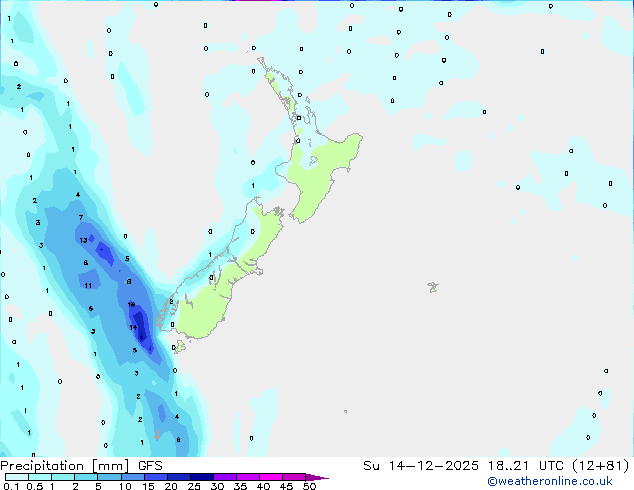Click the precipitation value "13" on map
The width and height of the screenshot is (634, 490).
pos(83,240)
